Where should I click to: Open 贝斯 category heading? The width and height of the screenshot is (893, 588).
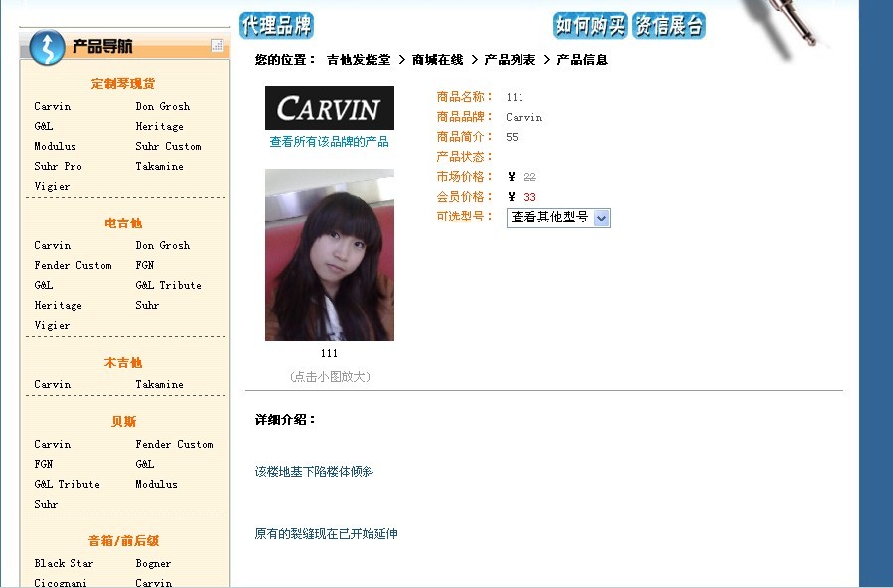pos(123,422)
